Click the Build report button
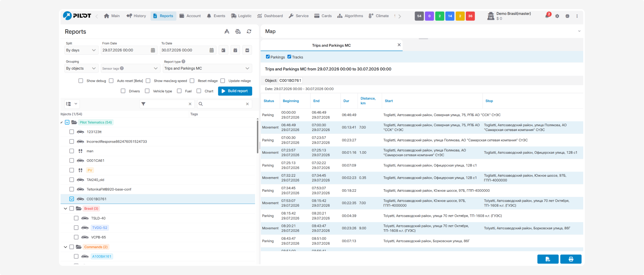 [x=235, y=91]
